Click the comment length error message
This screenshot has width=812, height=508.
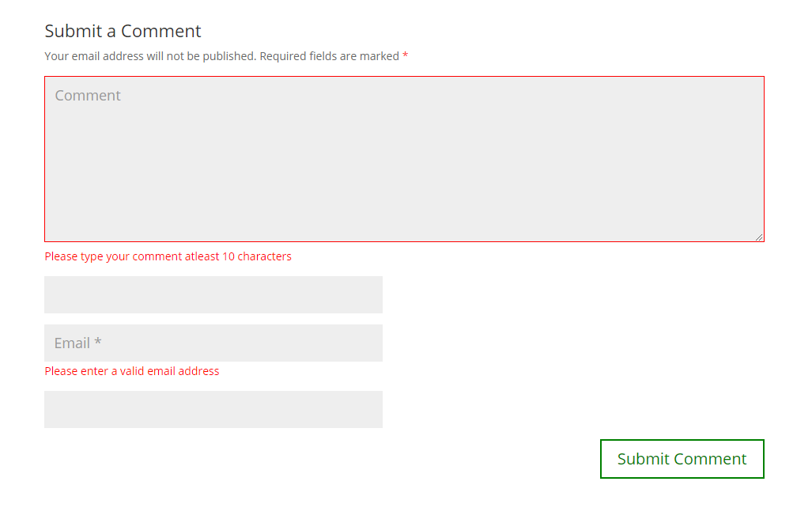168,256
